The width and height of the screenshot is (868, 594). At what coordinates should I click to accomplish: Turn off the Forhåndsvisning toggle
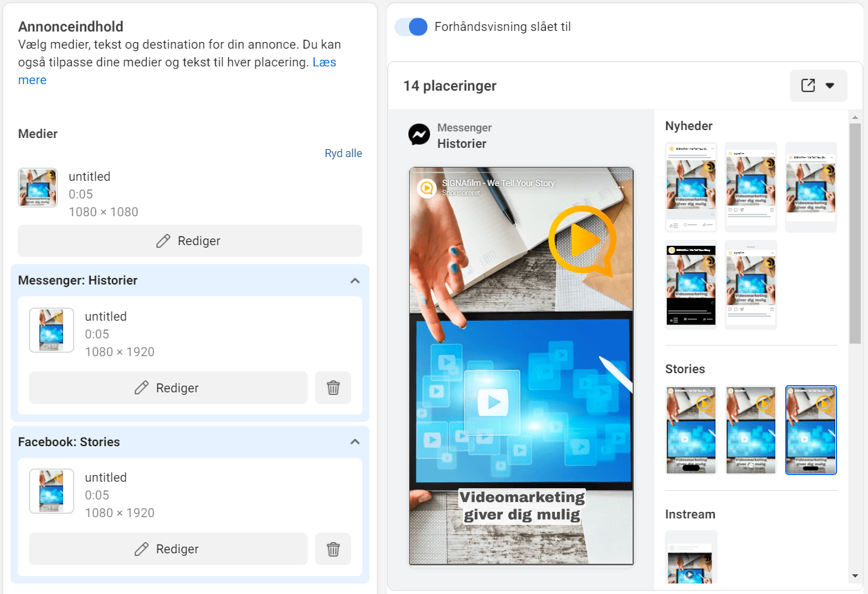pos(412,27)
